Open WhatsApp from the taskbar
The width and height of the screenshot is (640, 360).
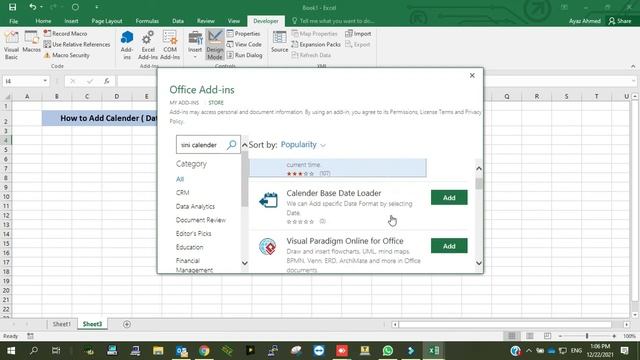[x=388, y=351]
